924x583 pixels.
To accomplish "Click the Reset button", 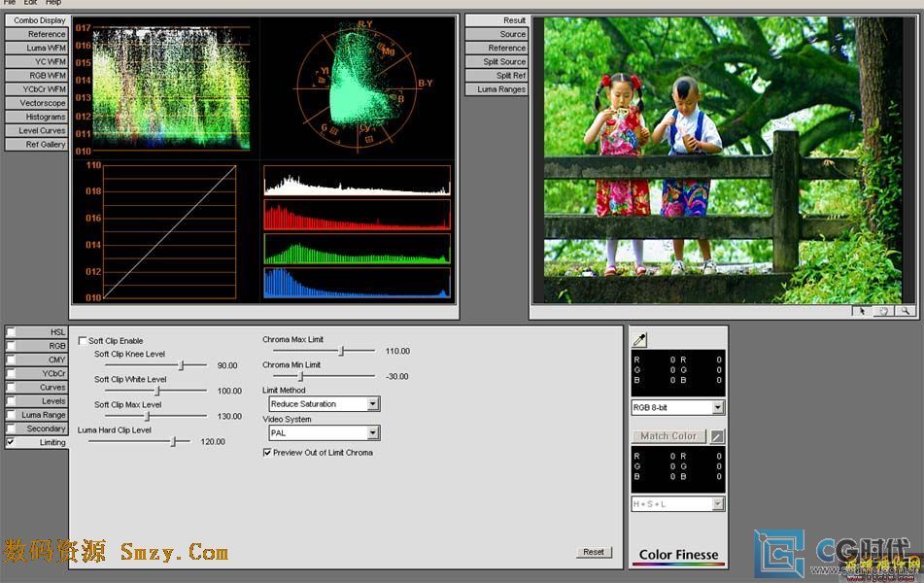I will coord(594,552).
